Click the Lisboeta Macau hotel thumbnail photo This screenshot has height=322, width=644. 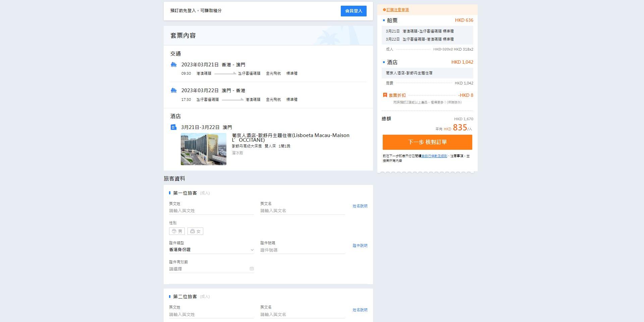coord(203,149)
